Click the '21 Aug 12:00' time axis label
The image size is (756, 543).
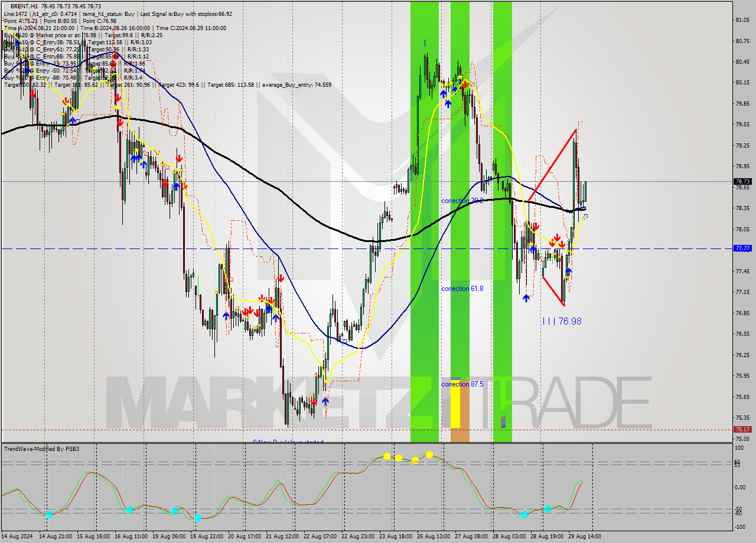coord(283,537)
